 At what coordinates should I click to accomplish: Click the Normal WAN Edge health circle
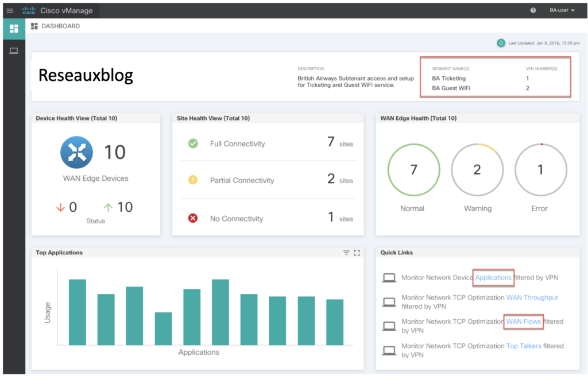(x=412, y=170)
